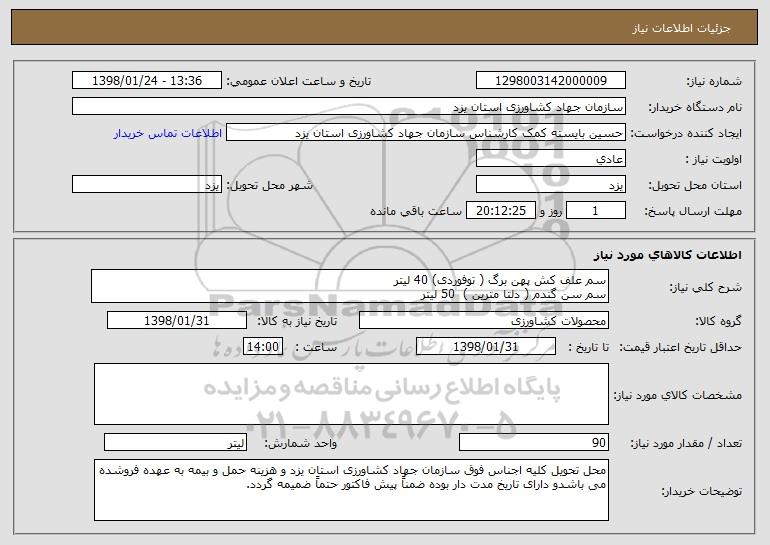Image resolution: width=770 pixels, height=545 pixels.
Task: Click the header title جزئیات اطلاعات نیاز
Action: click(x=681, y=28)
